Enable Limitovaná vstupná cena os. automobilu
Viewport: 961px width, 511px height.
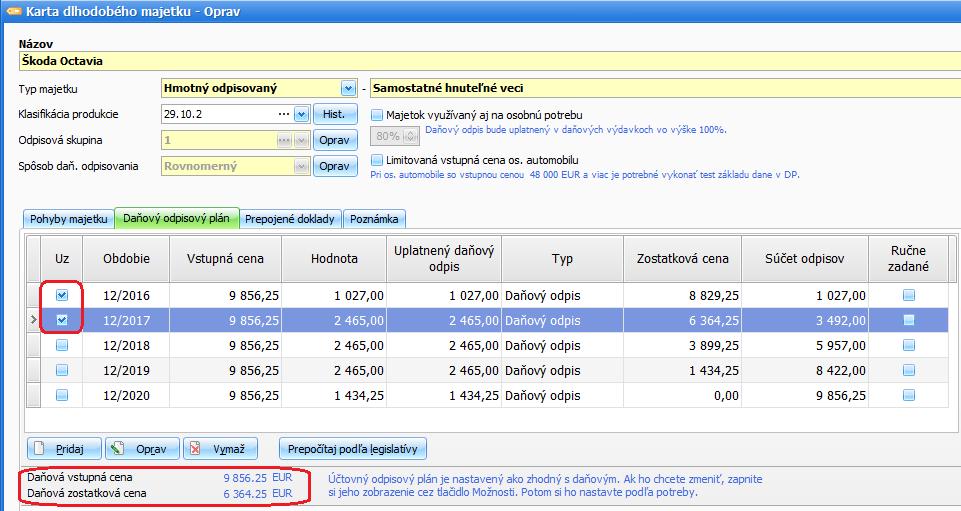click(377, 160)
